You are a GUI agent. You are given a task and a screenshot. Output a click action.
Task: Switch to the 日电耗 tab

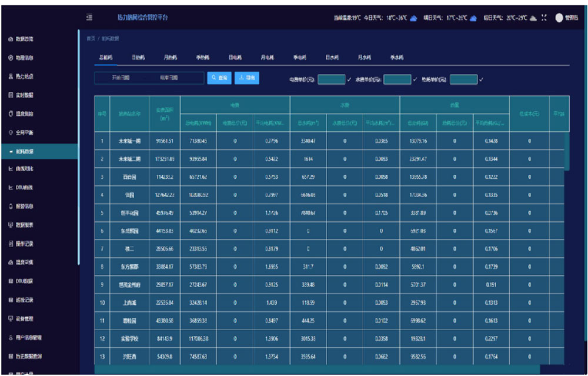tap(235, 58)
